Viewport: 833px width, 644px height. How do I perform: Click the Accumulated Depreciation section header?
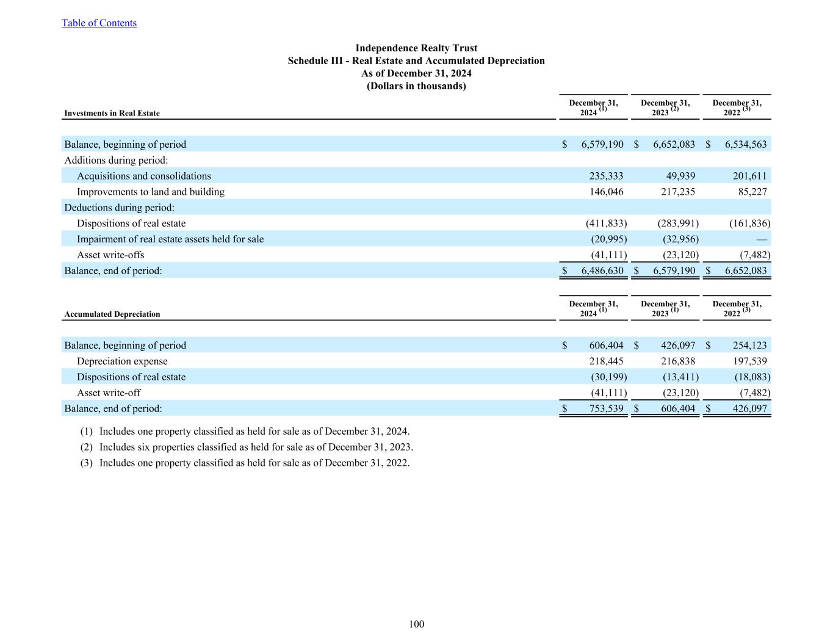112,314
